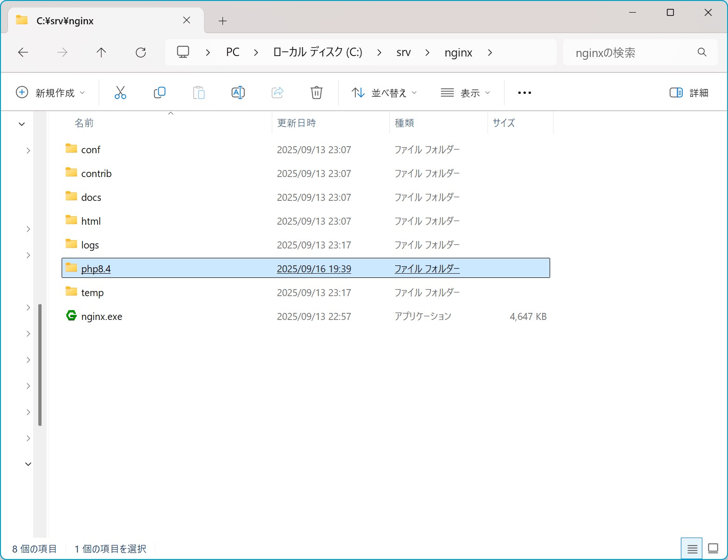Click the search magnifier in the search box
The width and height of the screenshot is (728, 560).
click(x=702, y=52)
